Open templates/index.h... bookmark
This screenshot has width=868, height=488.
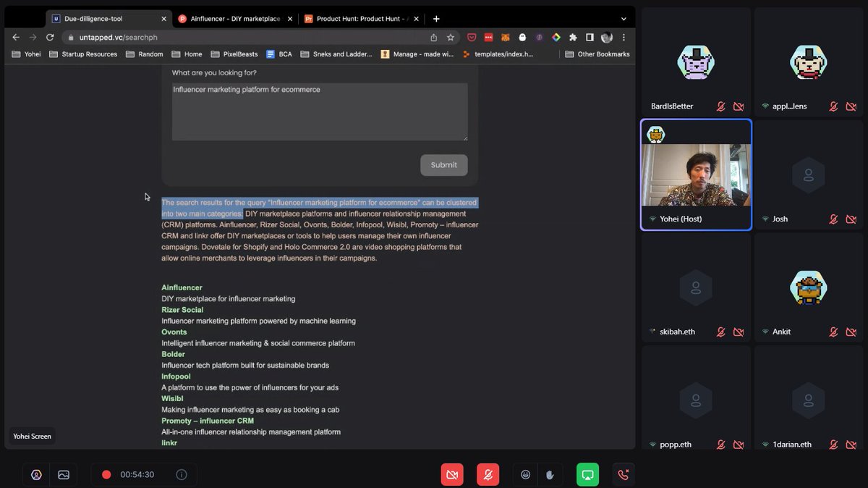(498, 54)
